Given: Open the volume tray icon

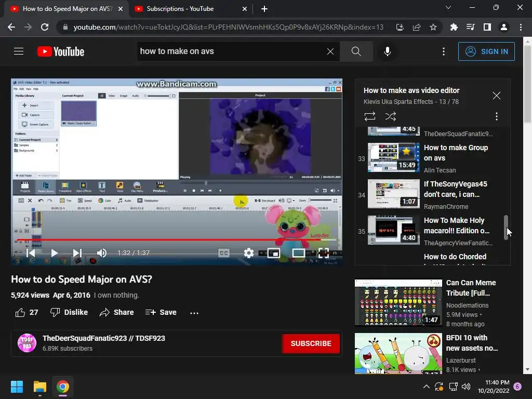Looking at the screenshot, I should pyautogui.click(x=466, y=387).
